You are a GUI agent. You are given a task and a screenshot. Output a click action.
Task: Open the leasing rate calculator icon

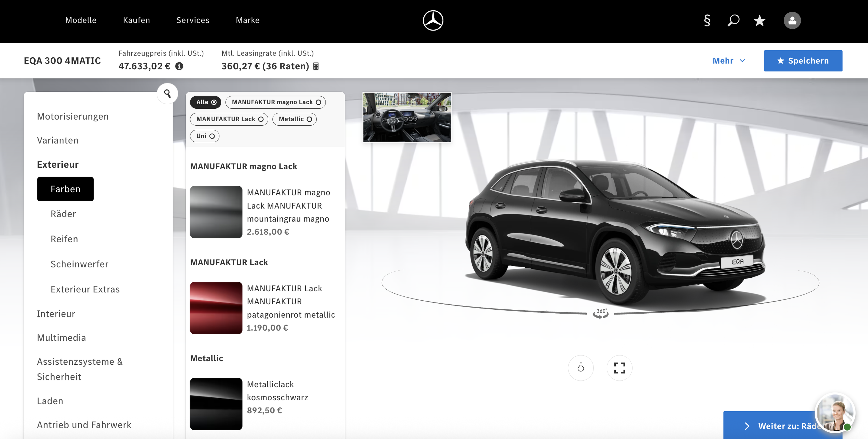[x=316, y=66]
